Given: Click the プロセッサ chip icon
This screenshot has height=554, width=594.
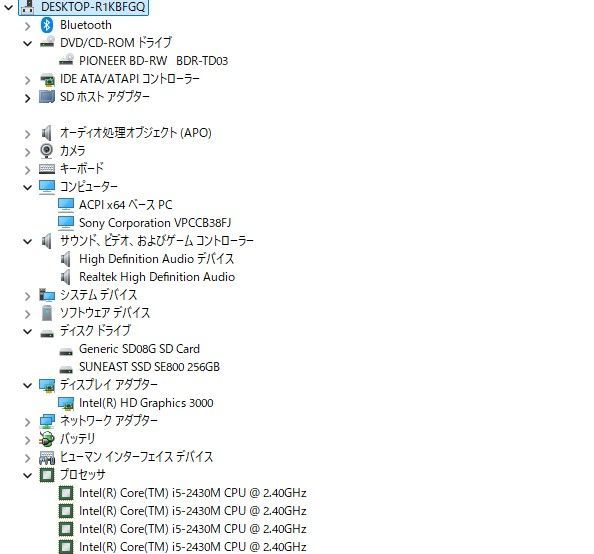Looking at the screenshot, I should 47,475.
